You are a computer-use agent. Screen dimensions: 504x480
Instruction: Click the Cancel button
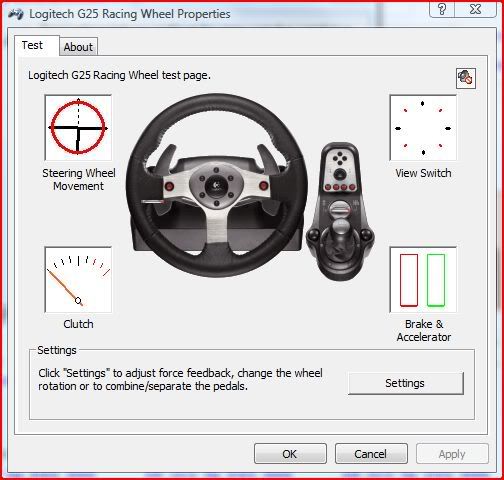click(371, 454)
